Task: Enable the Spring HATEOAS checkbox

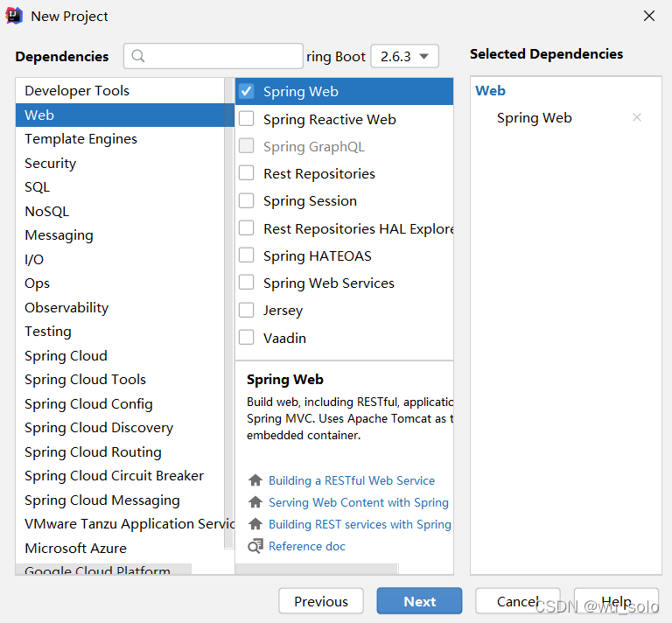Action: click(247, 255)
